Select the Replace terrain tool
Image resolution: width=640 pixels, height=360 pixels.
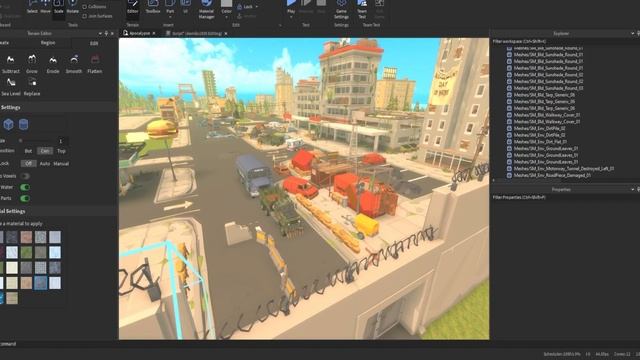tap(32, 87)
